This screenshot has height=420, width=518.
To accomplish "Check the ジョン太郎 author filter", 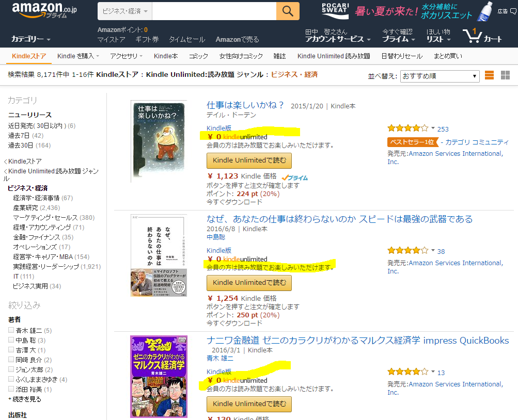I will [11, 369].
